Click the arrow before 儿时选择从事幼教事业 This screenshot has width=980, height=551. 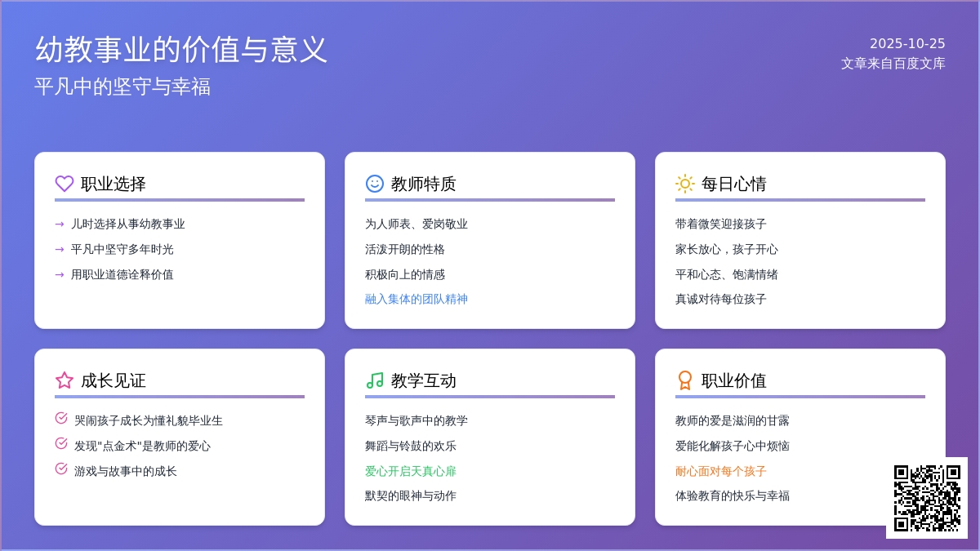tap(60, 224)
